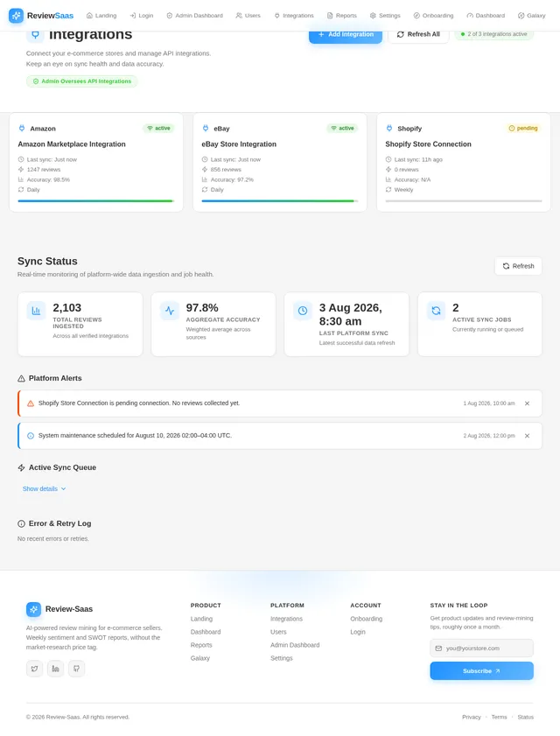Click the Admin Oversees API Integrations badge

(81, 81)
